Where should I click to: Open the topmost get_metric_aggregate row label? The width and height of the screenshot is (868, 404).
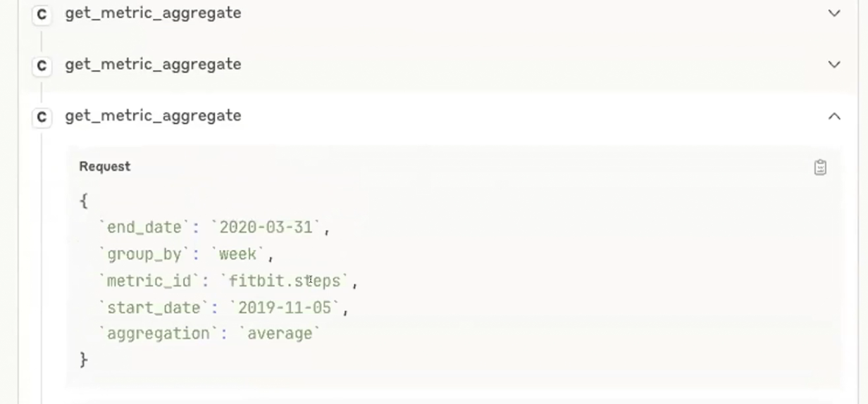coord(153,13)
